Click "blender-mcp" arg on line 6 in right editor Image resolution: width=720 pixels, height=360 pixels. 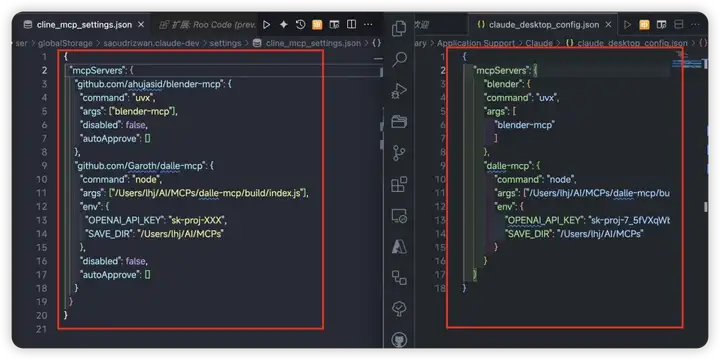pyautogui.click(x=525, y=125)
